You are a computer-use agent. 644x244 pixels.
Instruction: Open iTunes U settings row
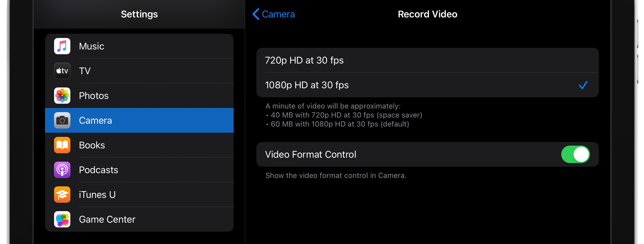[139, 195]
